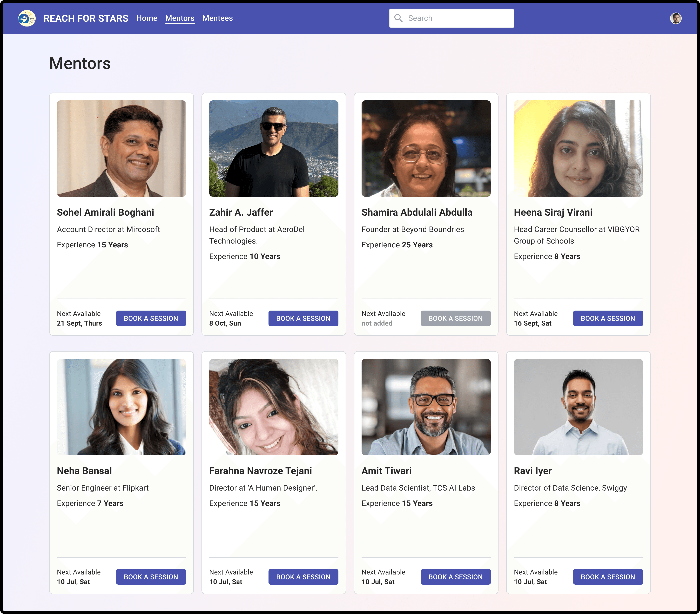Book a session with Sohel Amirali Boghani
This screenshot has height=614, width=700.
pos(151,318)
